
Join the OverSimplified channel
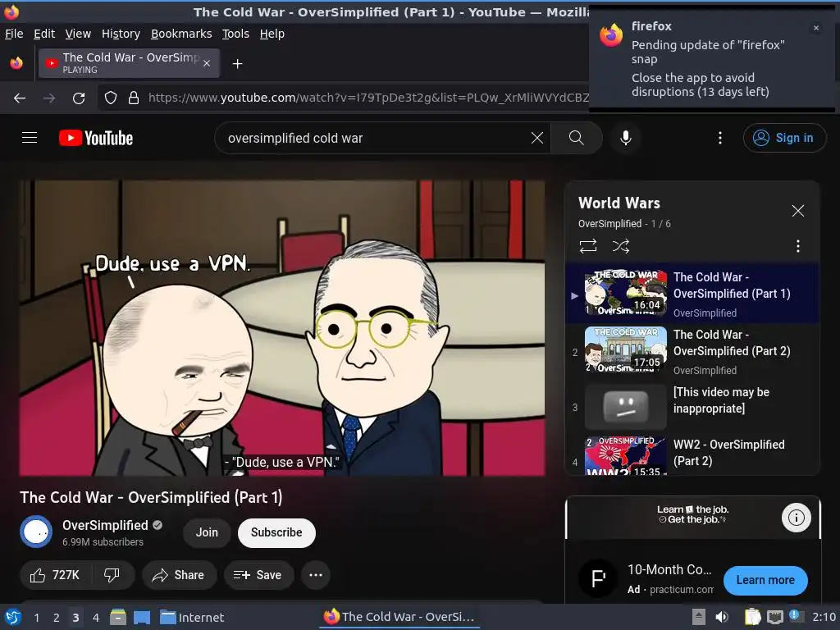coord(207,532)
